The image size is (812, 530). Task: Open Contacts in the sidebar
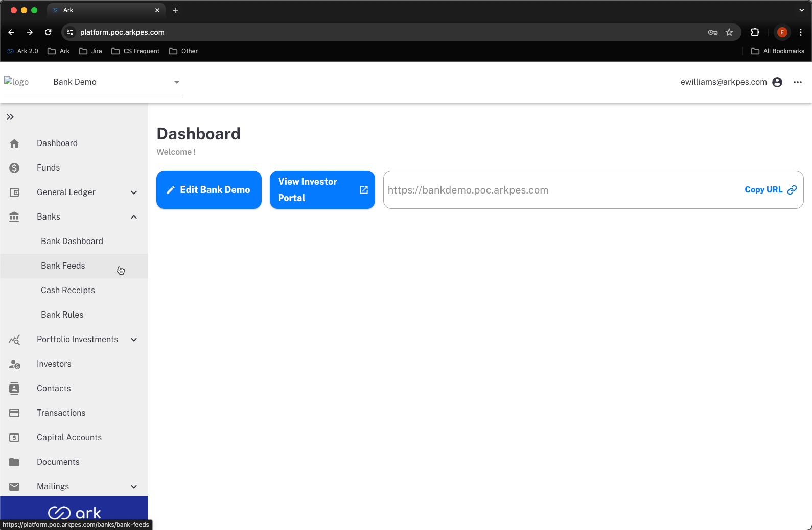(x=74, y=389)
